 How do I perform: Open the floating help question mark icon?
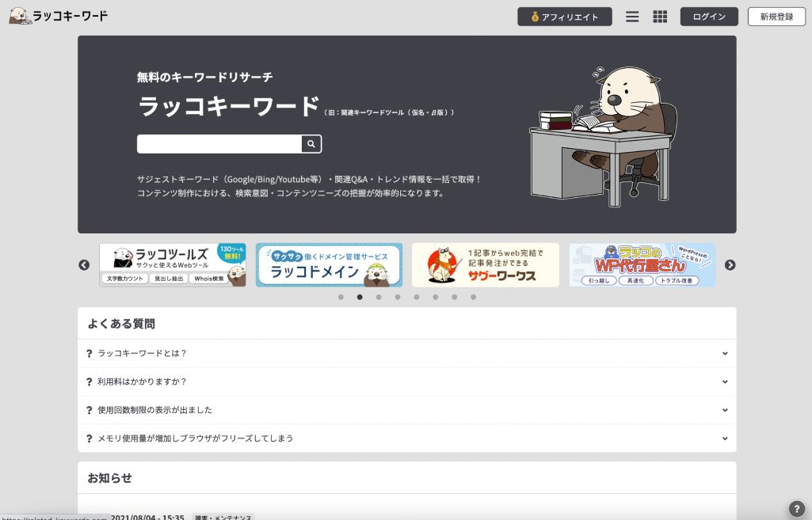coord(795,507)
